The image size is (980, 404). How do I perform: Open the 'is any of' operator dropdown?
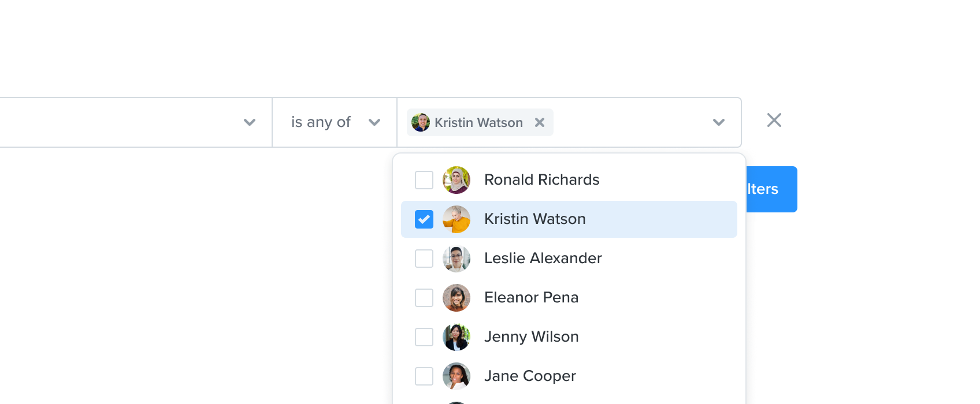tap(335, 122)
